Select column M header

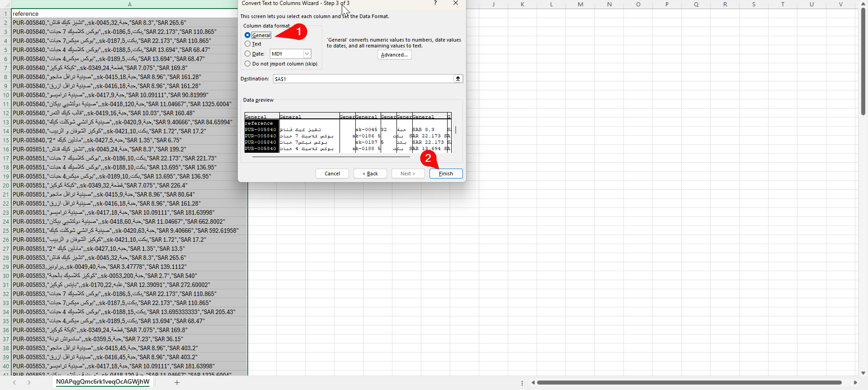pyautogui.click(x=580, y=4)
